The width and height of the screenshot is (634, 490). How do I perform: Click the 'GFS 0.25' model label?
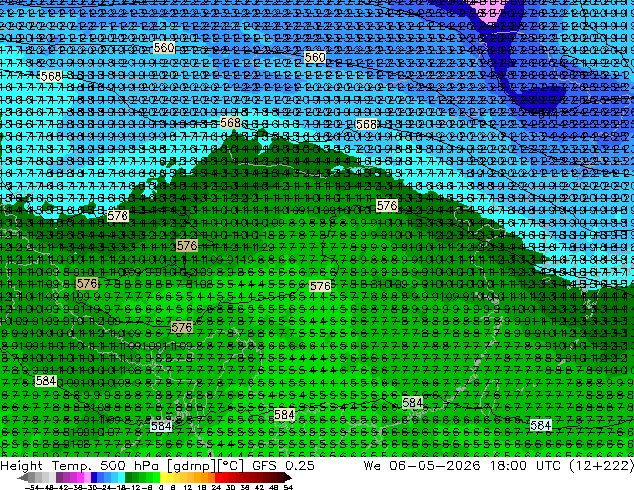coord(283,465)
